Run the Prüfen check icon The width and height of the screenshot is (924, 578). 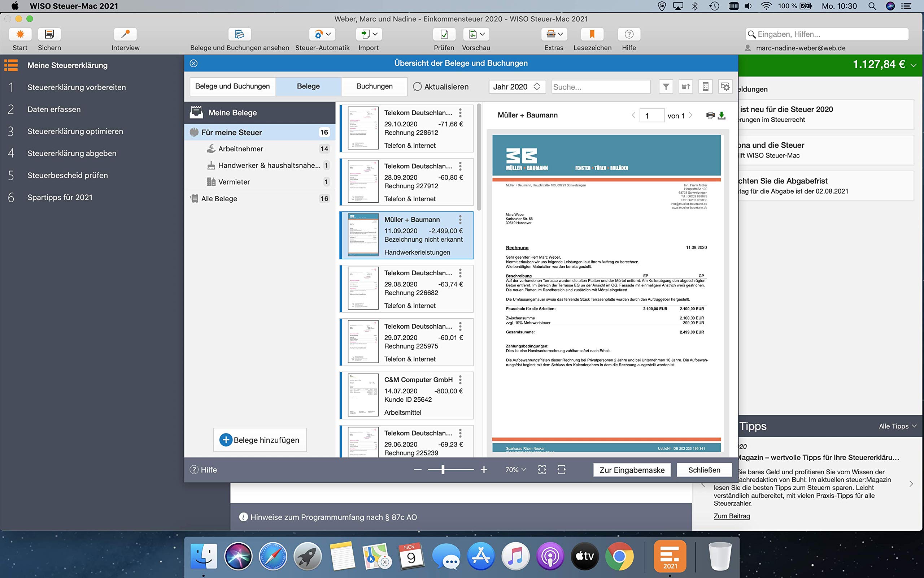pyautogui.click(x=444, y=34)
